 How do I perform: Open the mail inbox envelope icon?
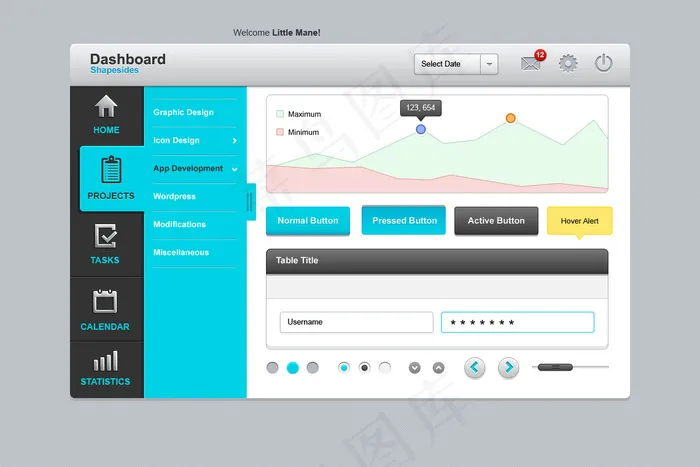[x=530, y=64]
